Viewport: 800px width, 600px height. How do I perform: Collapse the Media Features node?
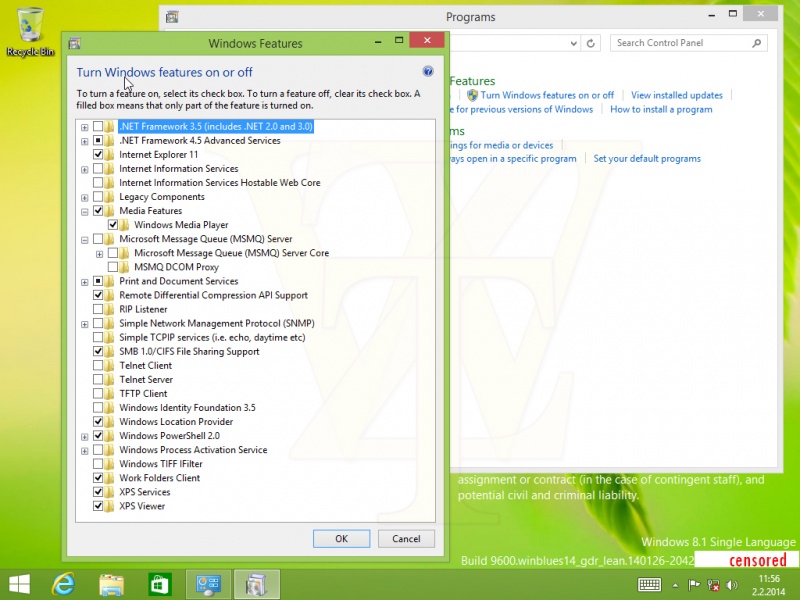click(85, 211)
